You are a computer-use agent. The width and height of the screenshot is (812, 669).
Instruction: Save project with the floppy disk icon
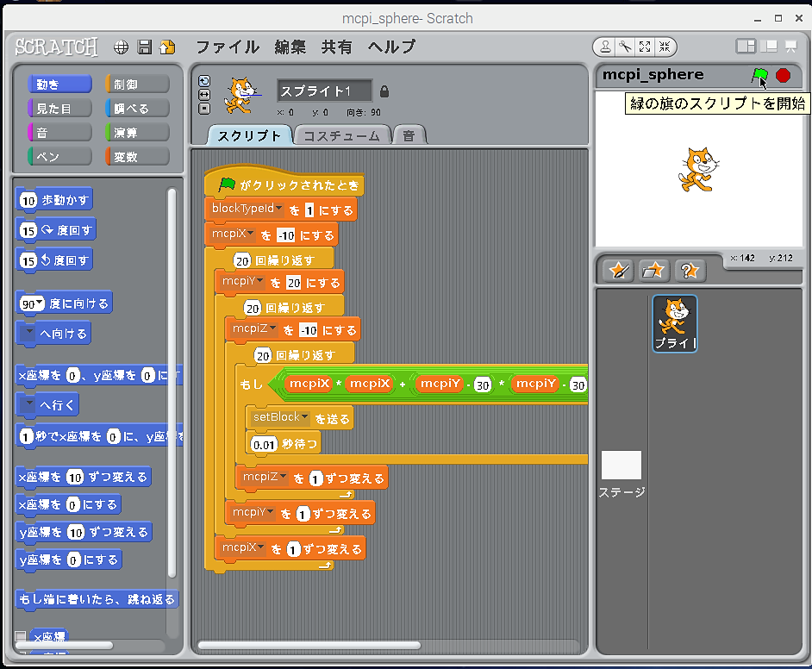(x=145, y=47)
